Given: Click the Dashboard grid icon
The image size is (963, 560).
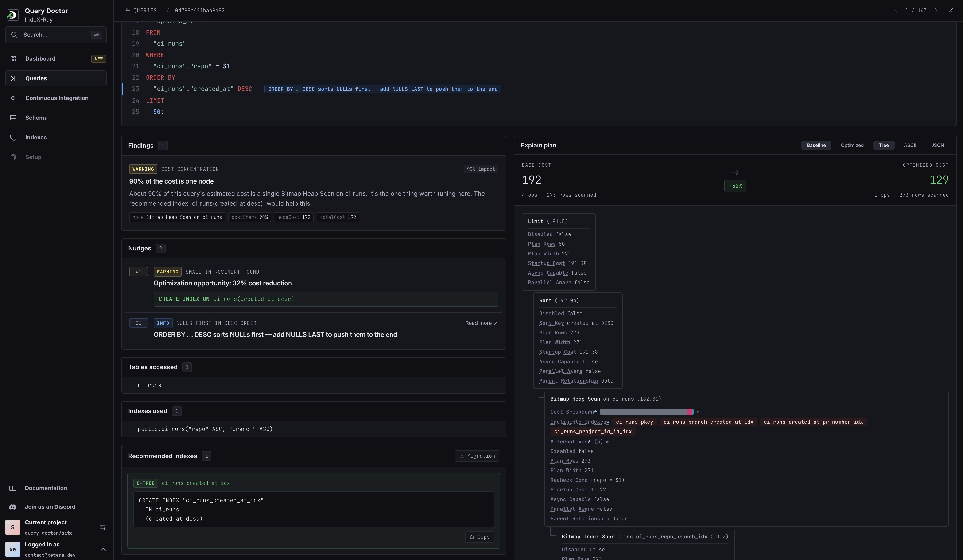Looking at the screenshot, I should point(13,59).
